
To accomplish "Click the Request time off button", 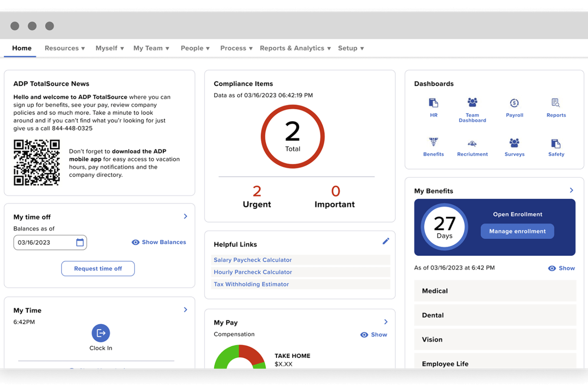I will coord(98,268).
